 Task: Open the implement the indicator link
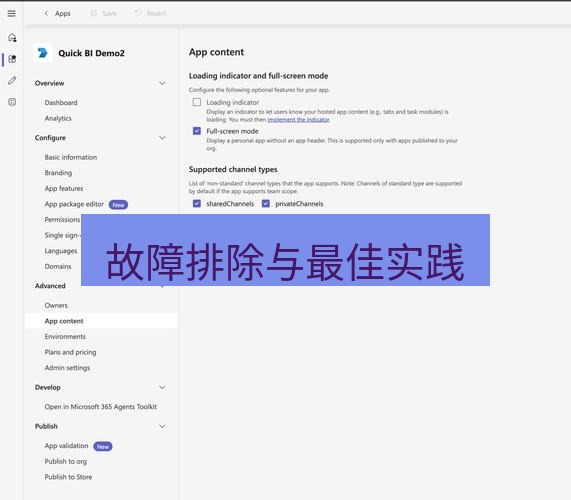(x=299, y=119)
